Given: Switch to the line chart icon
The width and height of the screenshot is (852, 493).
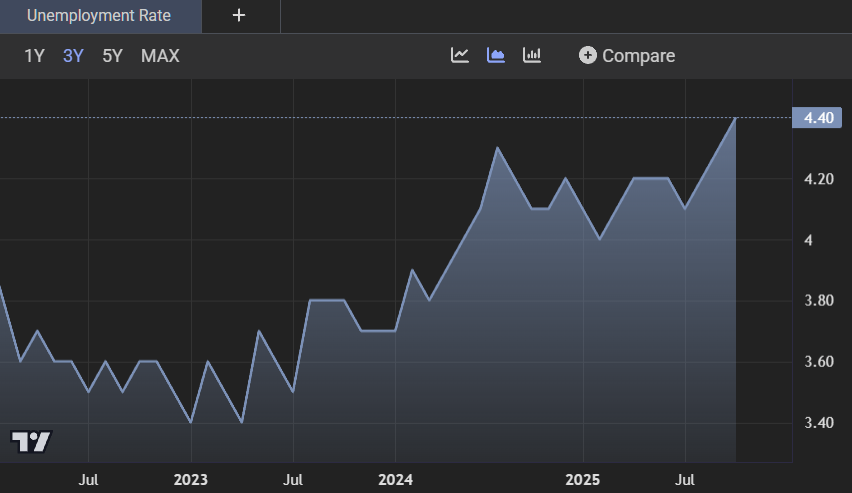Looking at the screenshot, I should tap(460, 55).
